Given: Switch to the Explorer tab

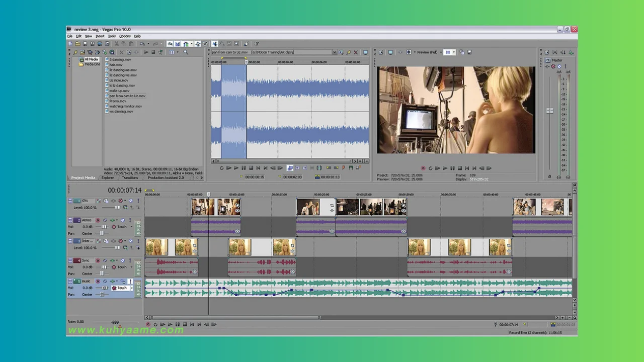Looking at the screenshot, I should [x=108, y=177].
